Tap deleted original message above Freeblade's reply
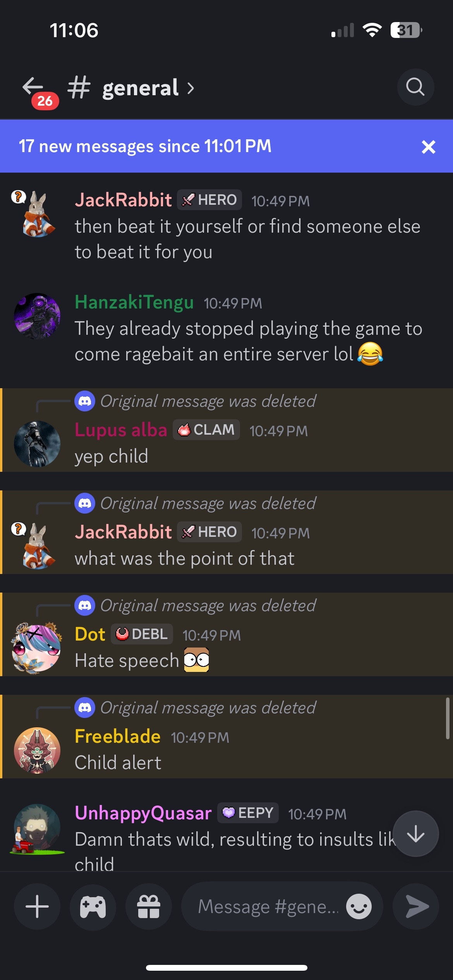This screenshot has width=453, height=980. pyautogui.click(x=208, y=708)
